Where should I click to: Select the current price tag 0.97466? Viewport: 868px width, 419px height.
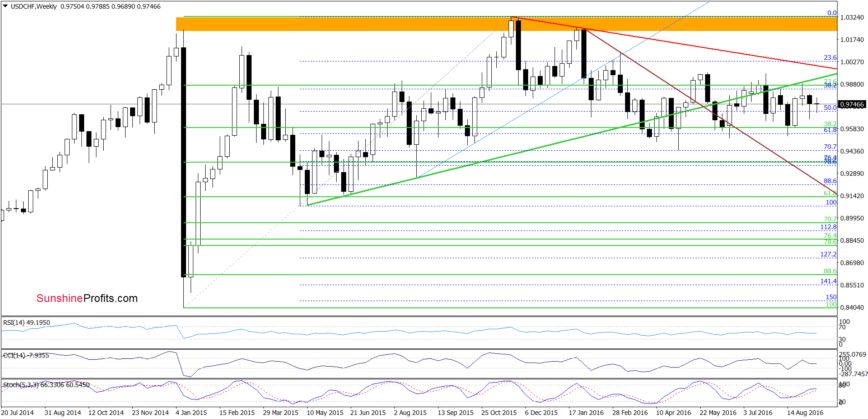[x=852, y=104]
